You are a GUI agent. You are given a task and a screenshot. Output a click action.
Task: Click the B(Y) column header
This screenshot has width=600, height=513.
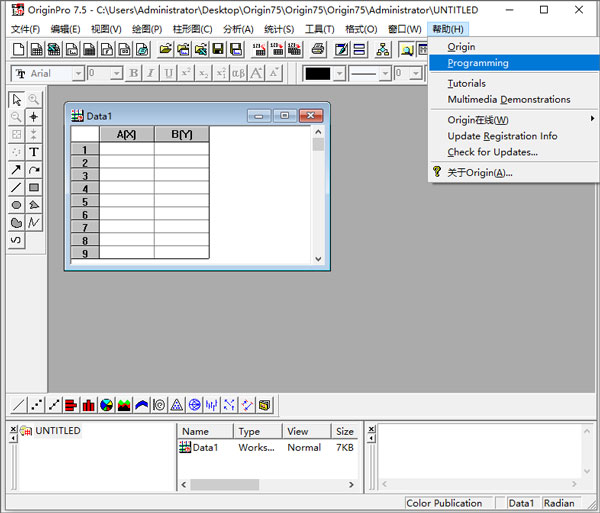coord(182,134)
